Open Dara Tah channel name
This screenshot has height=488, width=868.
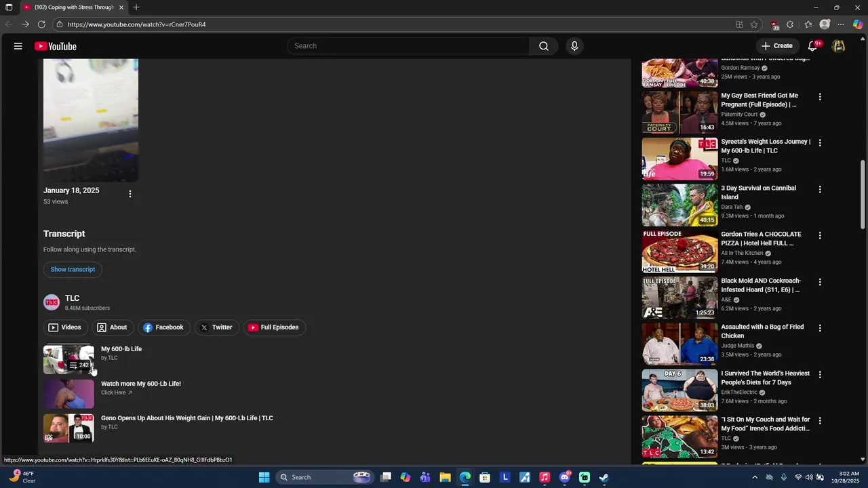[x=732, y=207]
